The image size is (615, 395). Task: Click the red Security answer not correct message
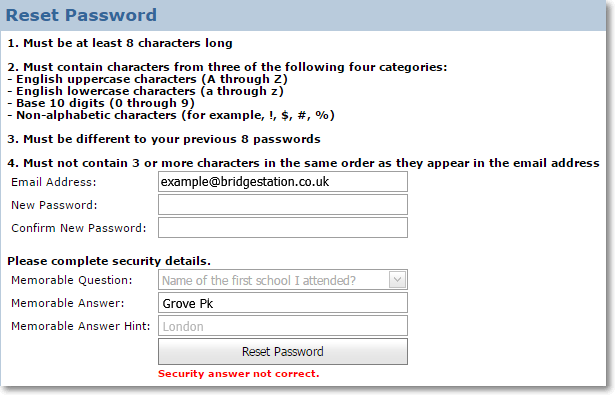click(x=238, y=374)
